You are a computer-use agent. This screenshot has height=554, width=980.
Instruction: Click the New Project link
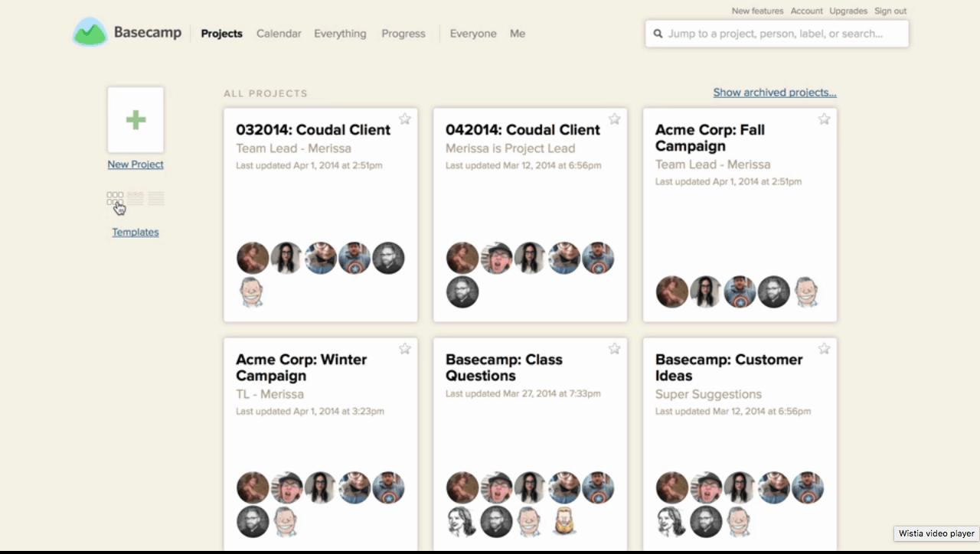(136, 165)
